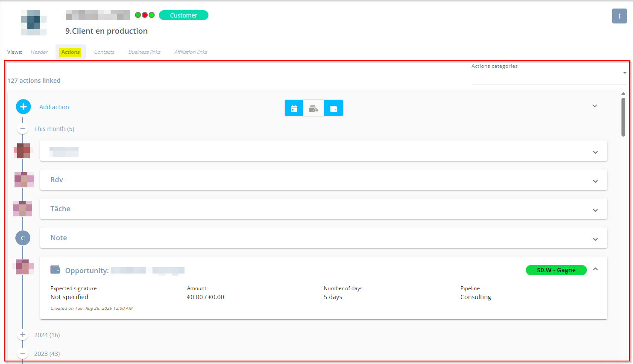Click the 'Add action' link
This screenshot has height=364, width=633.
[54, 107]
